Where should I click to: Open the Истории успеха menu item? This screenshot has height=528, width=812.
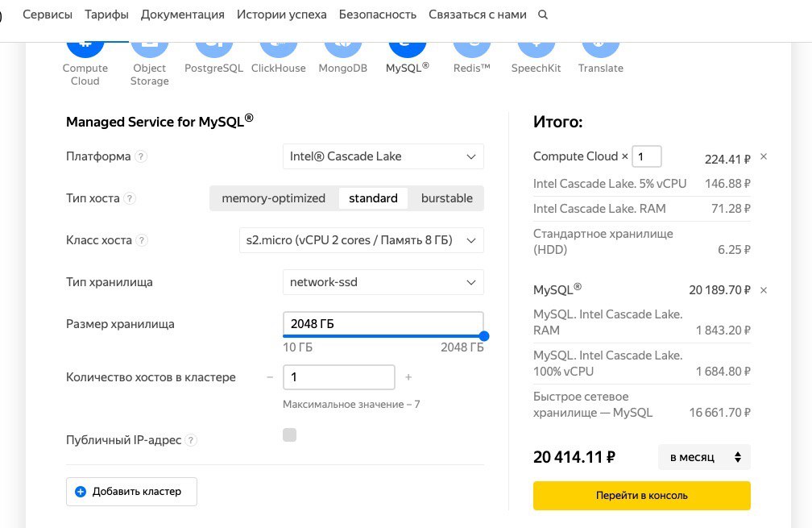tap(282, 15)
